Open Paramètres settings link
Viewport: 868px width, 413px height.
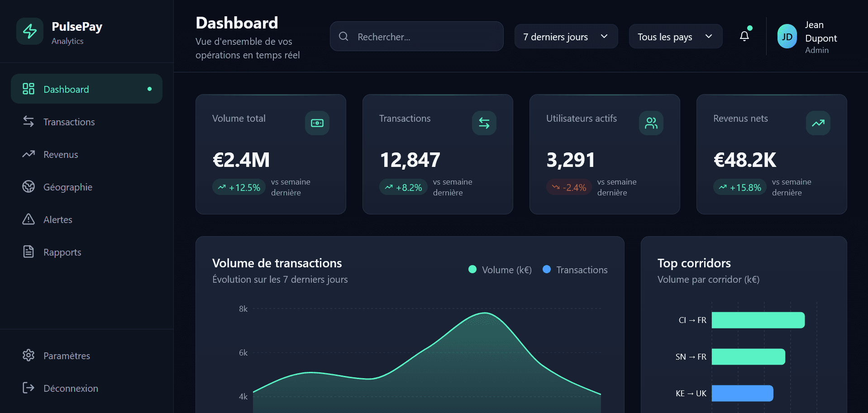86,355
